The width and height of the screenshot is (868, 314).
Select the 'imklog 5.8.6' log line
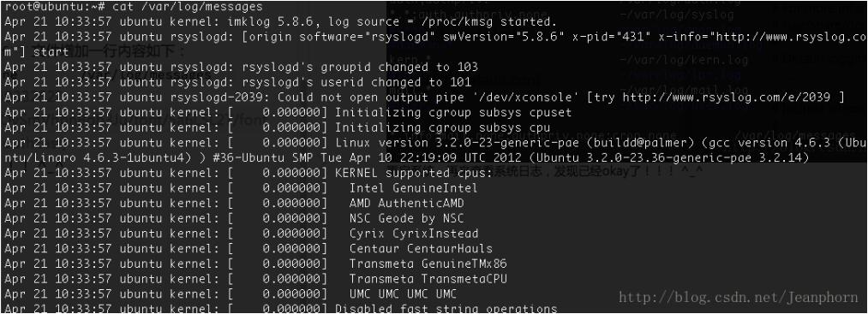point(281,22)
